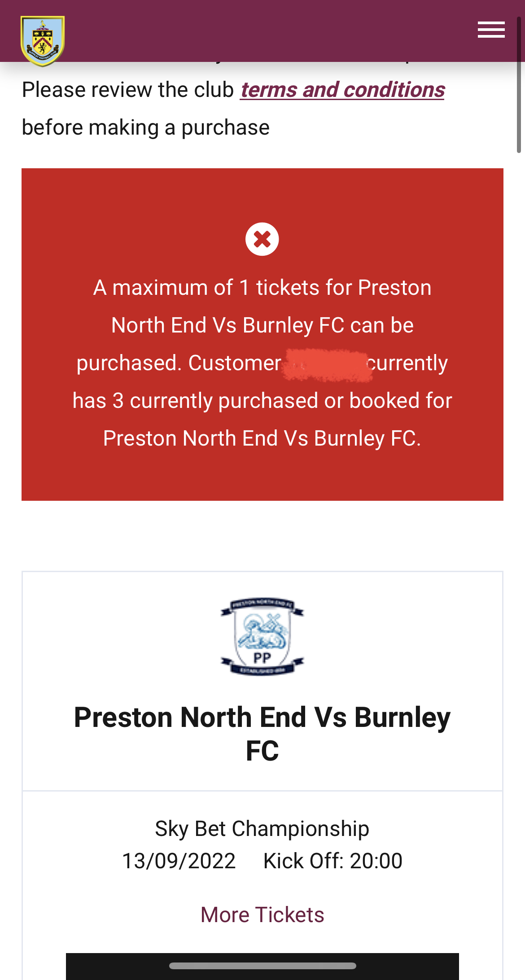Click the white X error icon

pyautogui.click(x=262, y=239)
